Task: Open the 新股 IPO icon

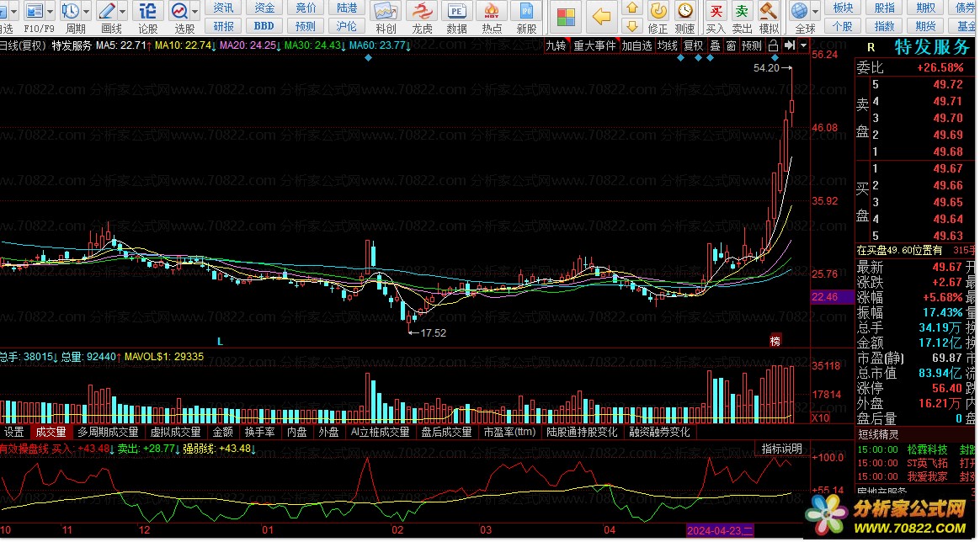Action: pyautogui.click(x=526, y=11)
